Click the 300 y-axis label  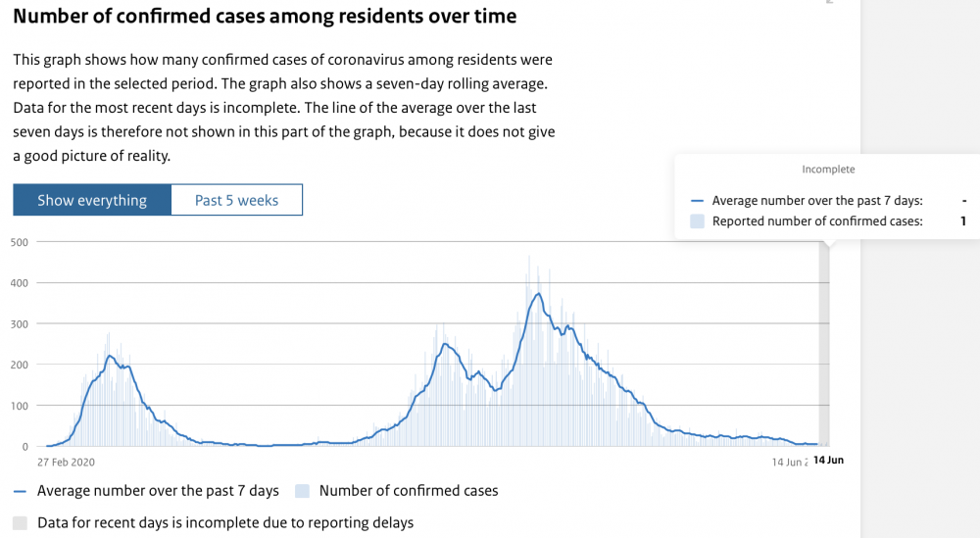[x=20, y=324]
